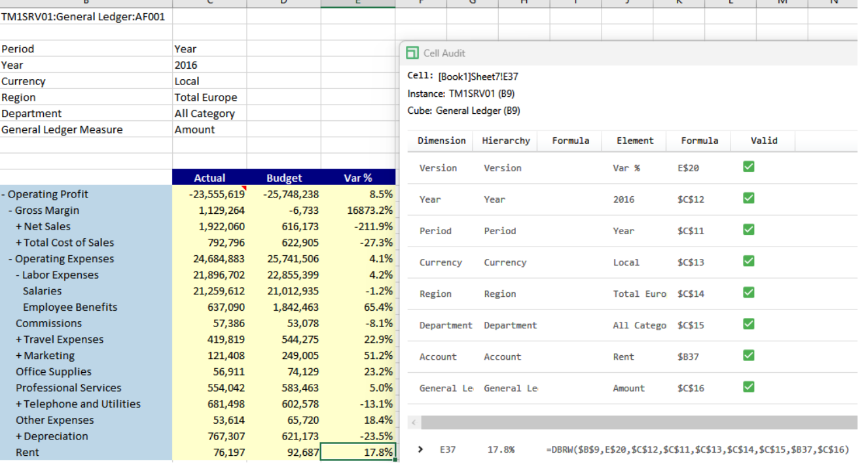This screenshot has height=467, width=868.
Task: Expand the E37 formula row chevron
Action: pyautogui.click(x=420, y=449)
